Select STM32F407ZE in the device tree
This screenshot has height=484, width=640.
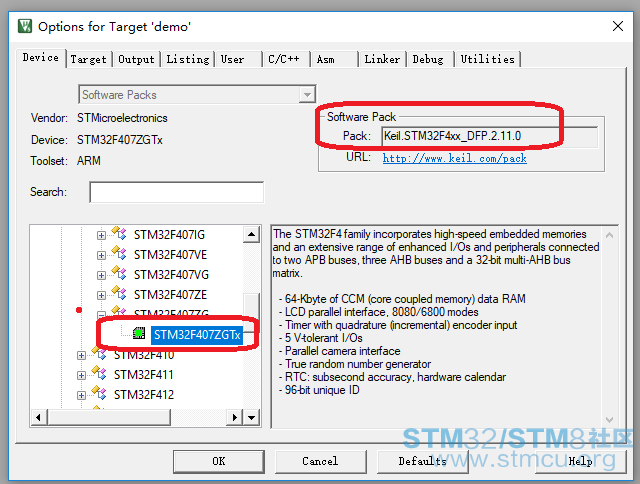[170, 295]
